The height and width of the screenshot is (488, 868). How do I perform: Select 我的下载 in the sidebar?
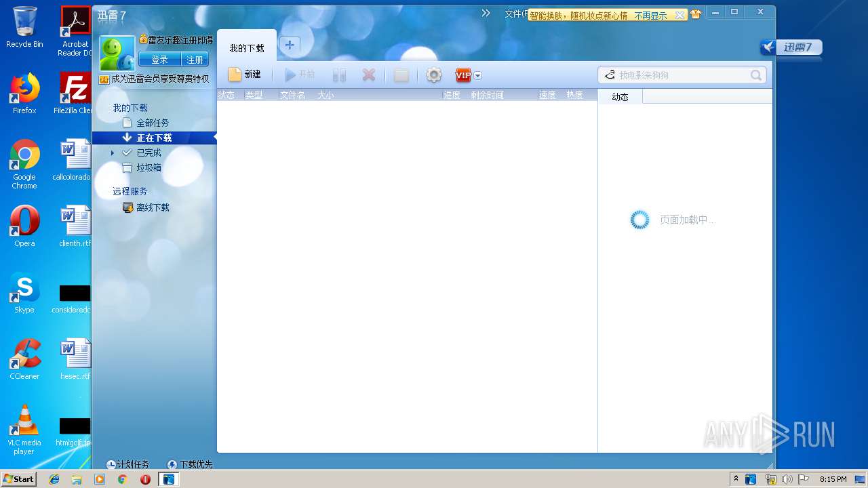pos(130,108)
